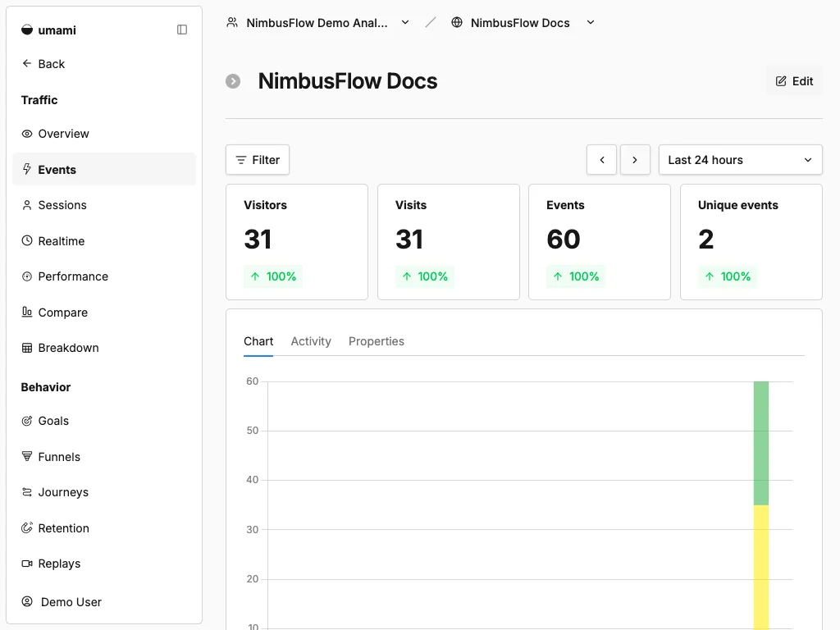
Task: Open Breakdown via the table icon
Action: tap(27, 348)
